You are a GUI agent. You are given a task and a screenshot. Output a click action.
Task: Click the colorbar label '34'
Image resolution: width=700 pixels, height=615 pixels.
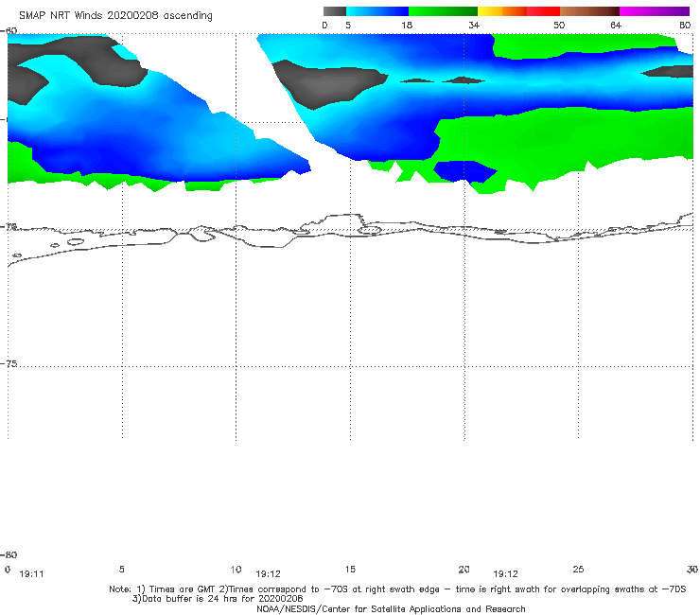tap(474, 26)
